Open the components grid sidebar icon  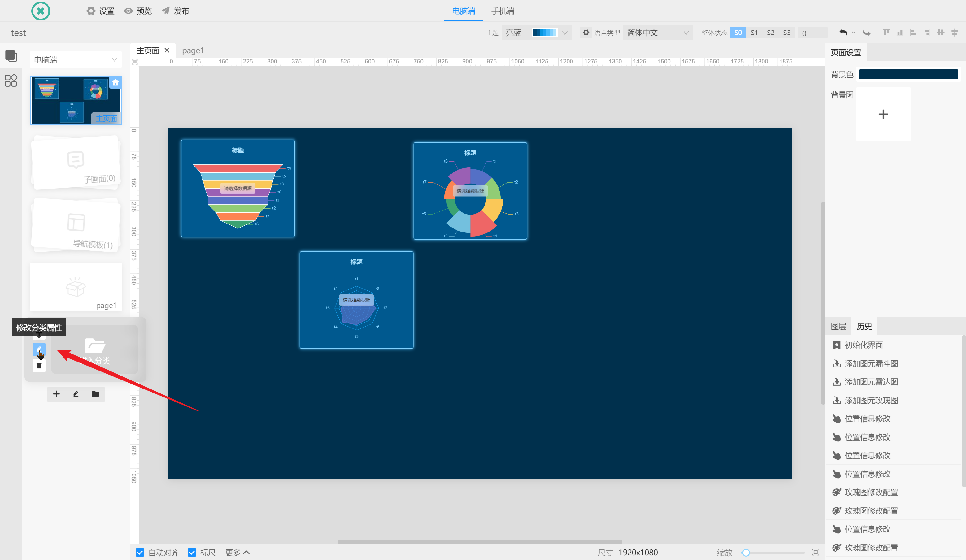point(11,80)
